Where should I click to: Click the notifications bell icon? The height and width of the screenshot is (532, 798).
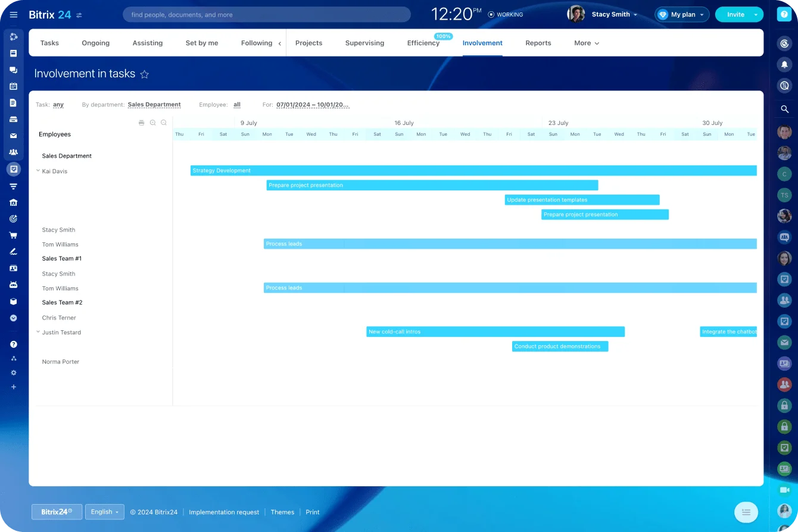pyautogui.click(x=784, y=64)
